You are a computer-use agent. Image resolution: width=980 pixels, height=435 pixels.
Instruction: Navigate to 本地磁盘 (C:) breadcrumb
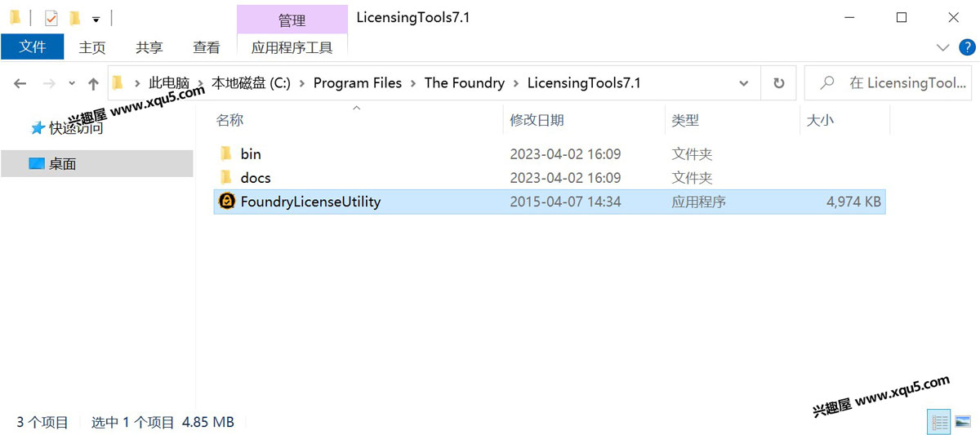click(251, 82)
